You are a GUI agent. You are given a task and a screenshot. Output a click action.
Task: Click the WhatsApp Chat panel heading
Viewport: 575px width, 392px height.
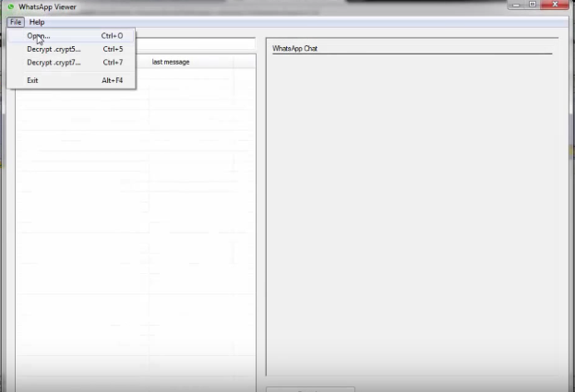(294, 48)
